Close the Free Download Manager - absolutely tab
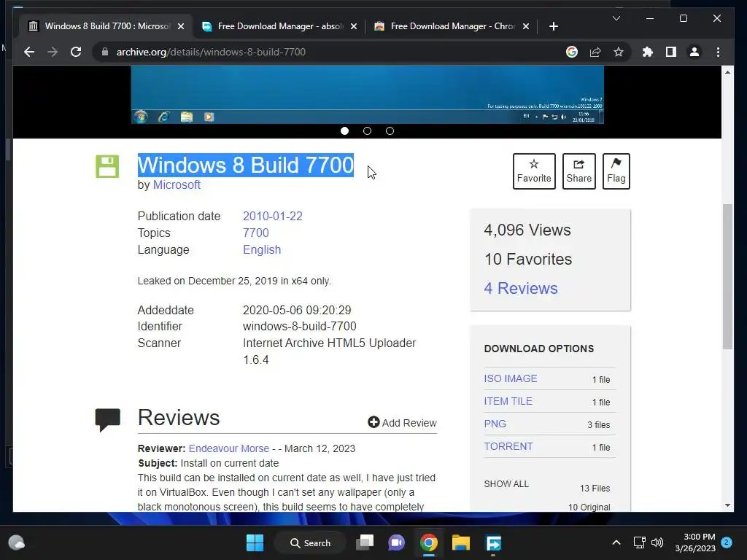The height and width of the screenshot is (560, 747). (354, 26)
